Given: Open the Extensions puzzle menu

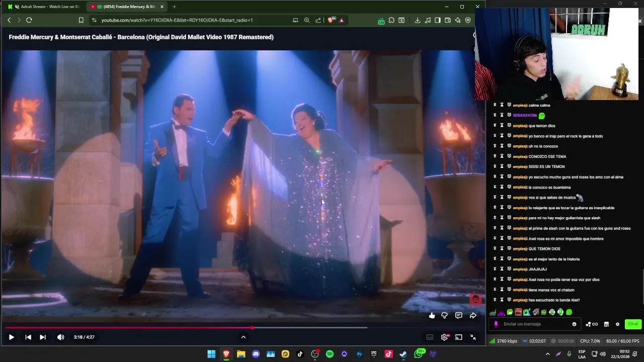Looking at the screenshot, I should click(391, 20).
